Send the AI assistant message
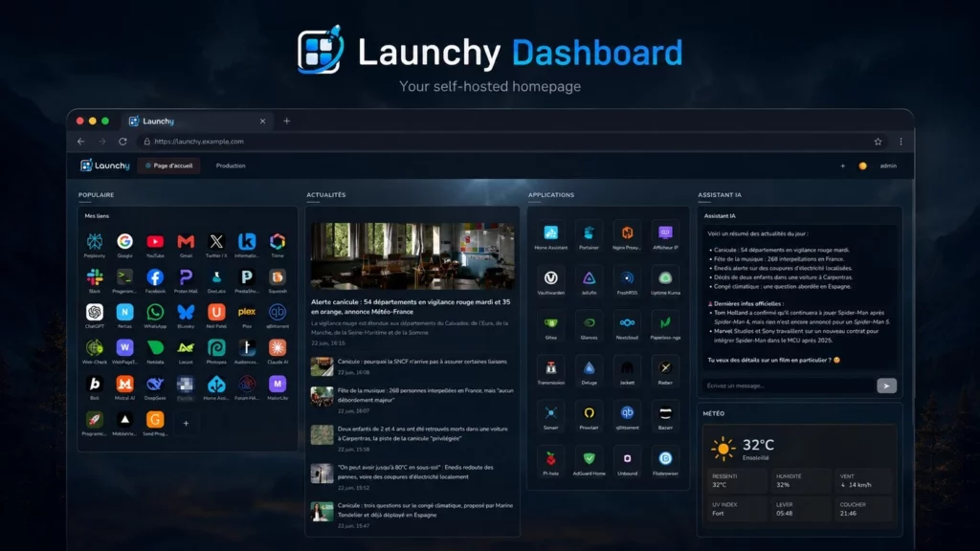This screenshot has height=551, width=980. pos(886,386)
